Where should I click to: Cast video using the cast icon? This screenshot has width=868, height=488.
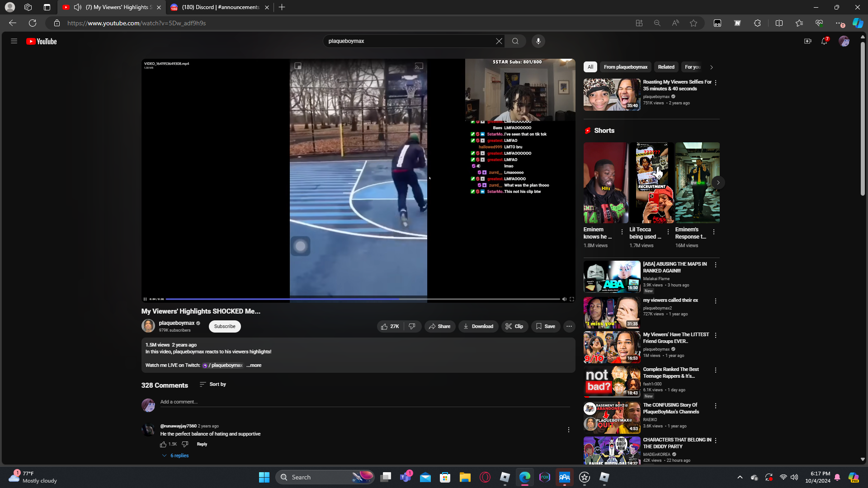419,66
